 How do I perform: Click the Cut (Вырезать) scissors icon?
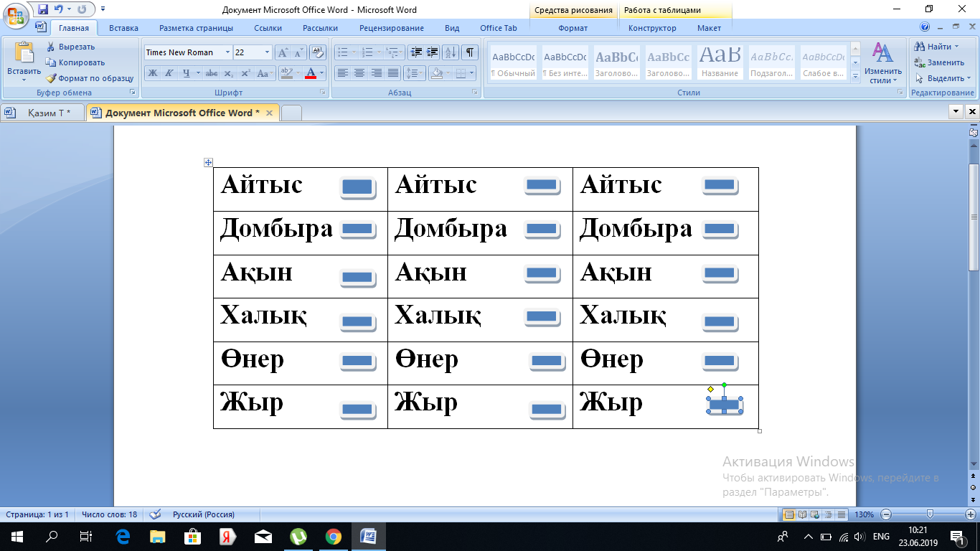[x=51, y=47]
